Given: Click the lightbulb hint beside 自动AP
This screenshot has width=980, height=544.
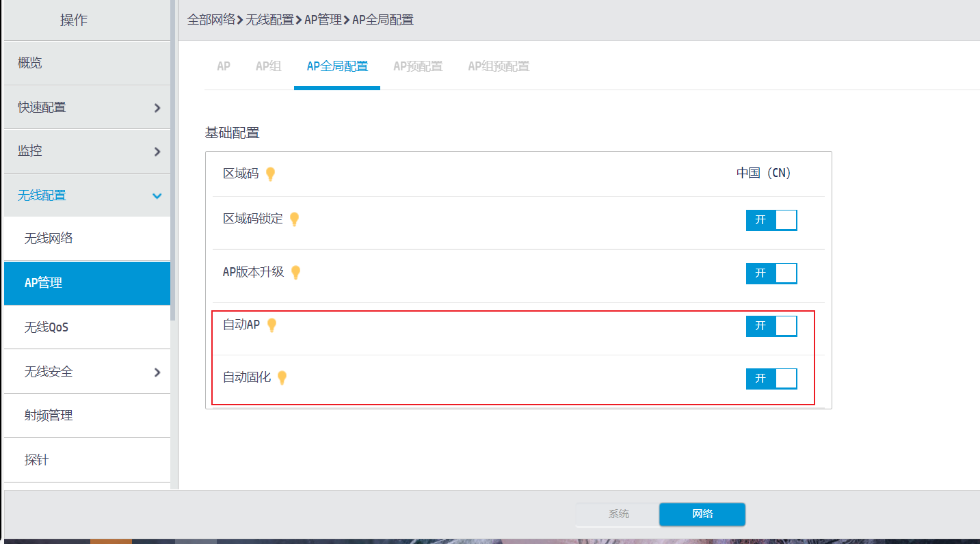Looking at the screenshot, I should point(272,325).
